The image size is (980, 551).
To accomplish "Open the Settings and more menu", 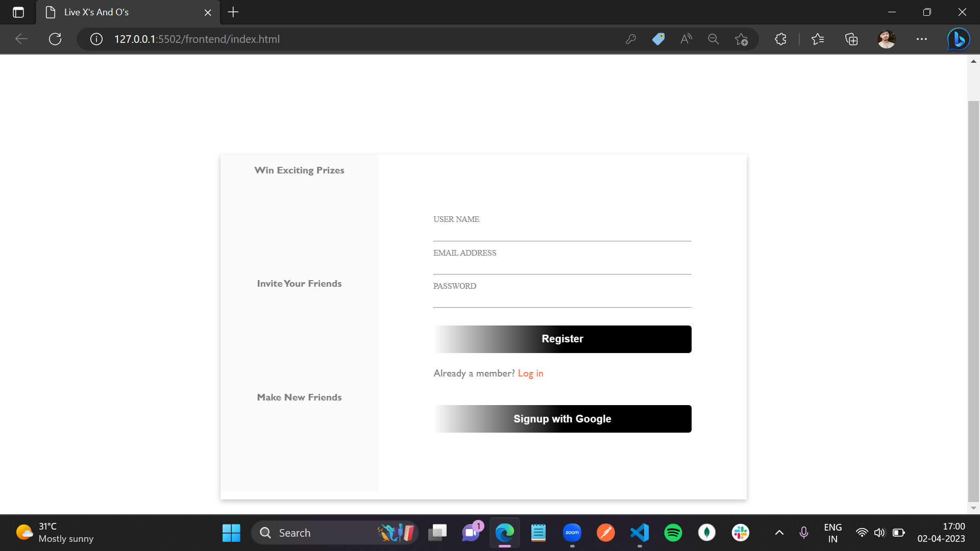I will 922,39.
